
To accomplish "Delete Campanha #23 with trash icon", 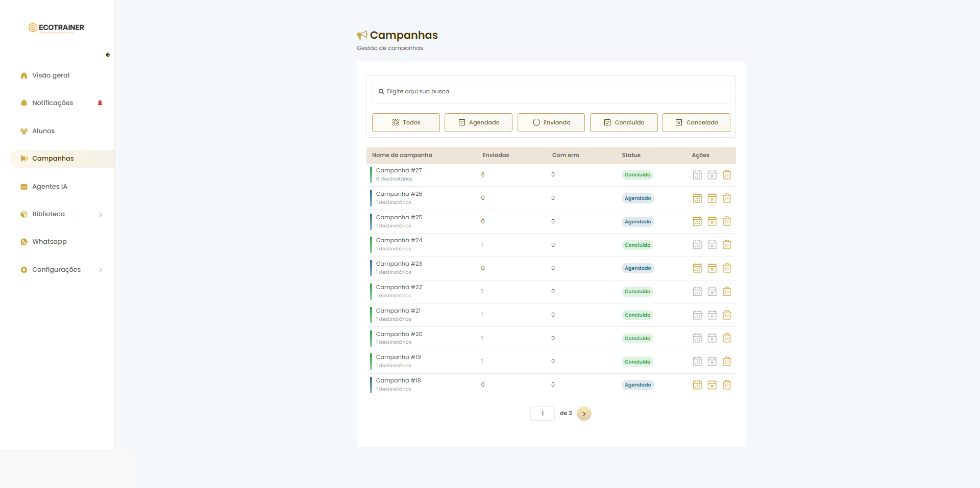I will point(727,268).
